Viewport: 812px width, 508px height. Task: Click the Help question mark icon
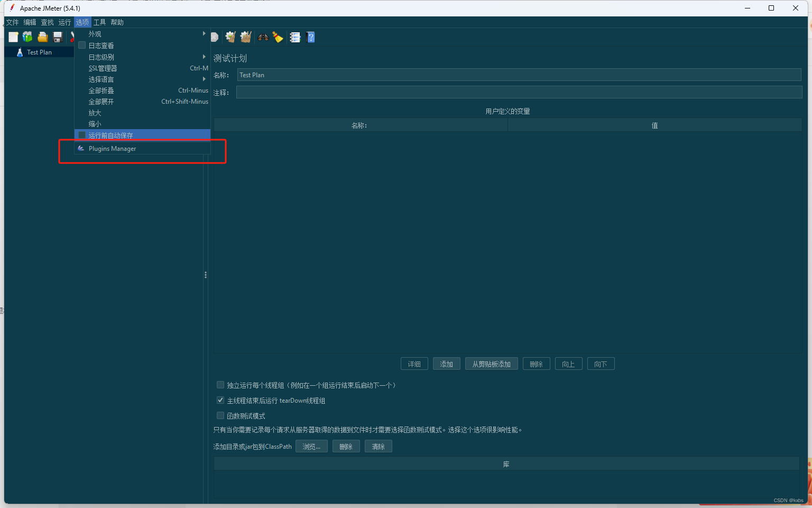coord(311,37)
